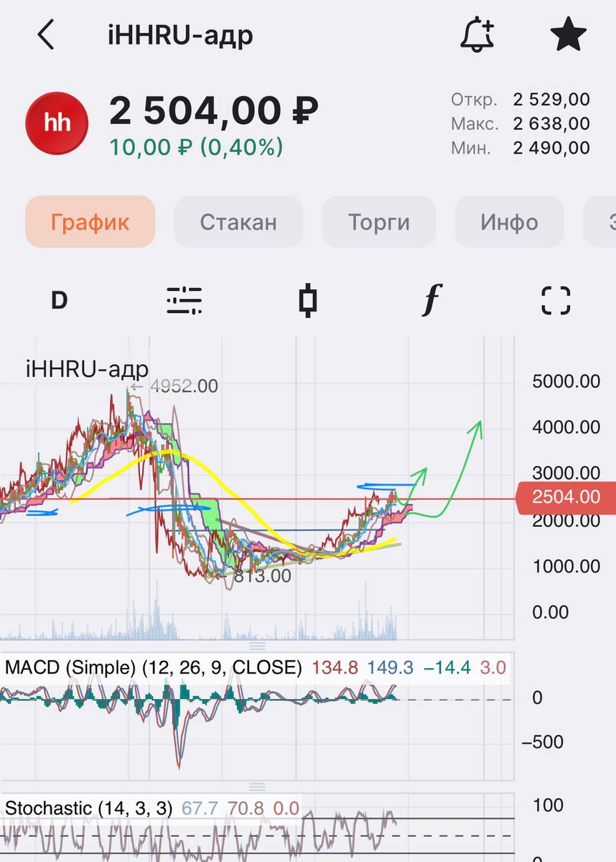Screen dimensions: 616x862
Task: Change the D timeframe selector
Action: coord(59,300)
